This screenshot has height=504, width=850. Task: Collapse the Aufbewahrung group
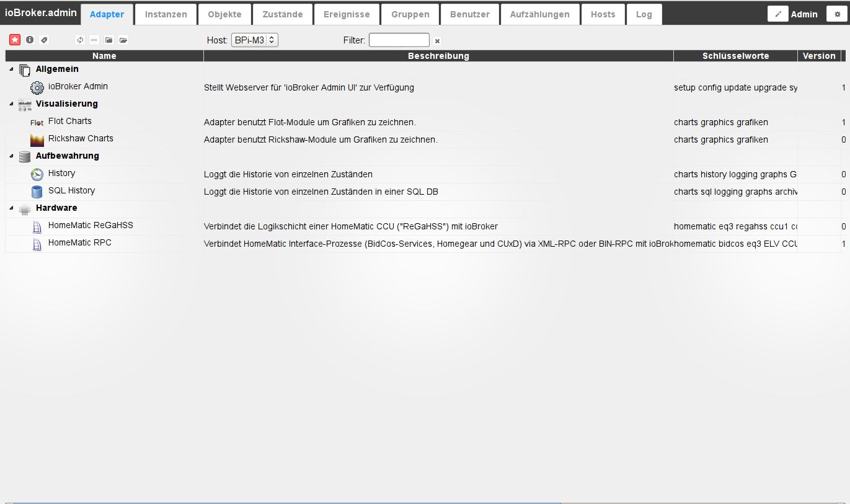click(x=11, y=156)
